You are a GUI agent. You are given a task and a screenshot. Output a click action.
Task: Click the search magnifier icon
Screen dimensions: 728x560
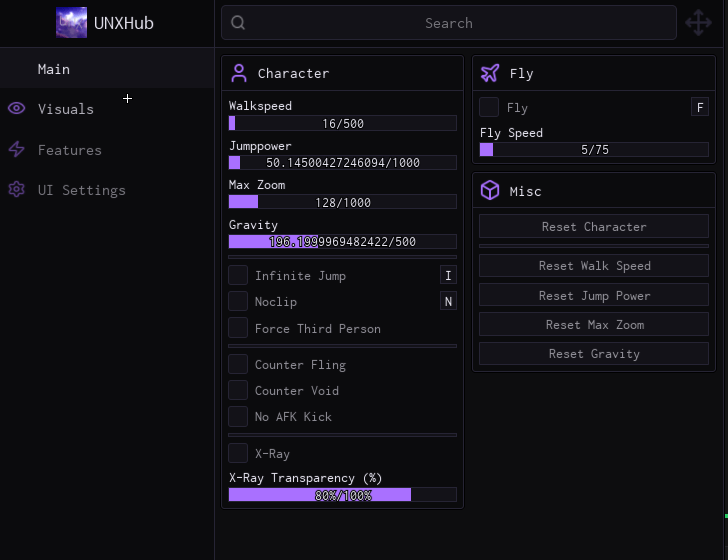pyautogui.click(x=238, y=22)
